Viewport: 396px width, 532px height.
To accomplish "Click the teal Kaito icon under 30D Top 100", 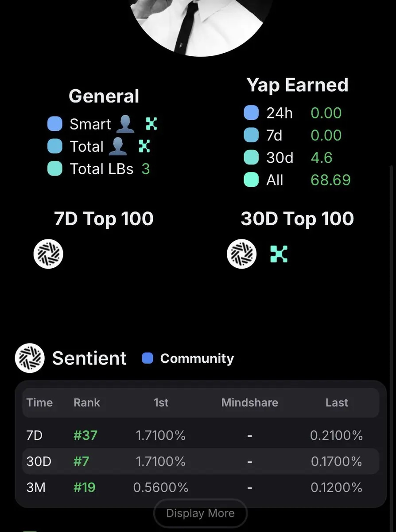I will 279,254.
